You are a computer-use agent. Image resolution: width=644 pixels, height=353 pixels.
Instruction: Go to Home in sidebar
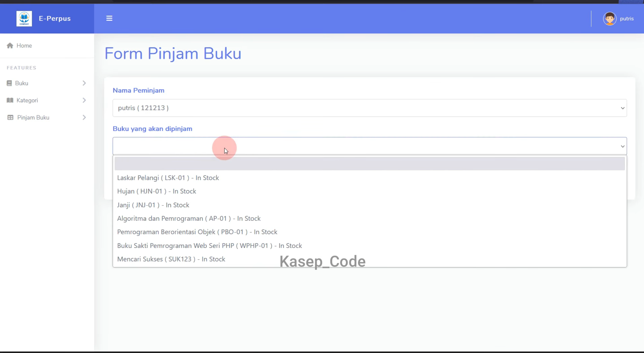tap(24, 46)
